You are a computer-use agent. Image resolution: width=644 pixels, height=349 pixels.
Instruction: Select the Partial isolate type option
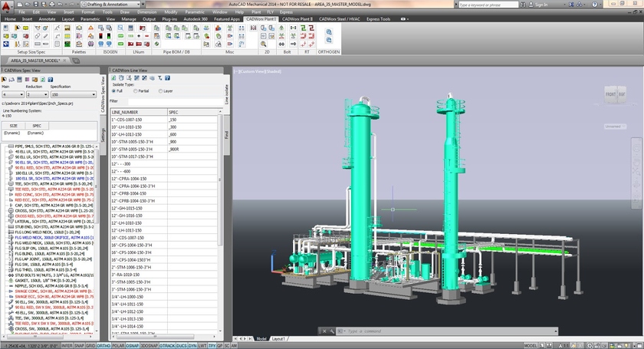coord(136,91)
